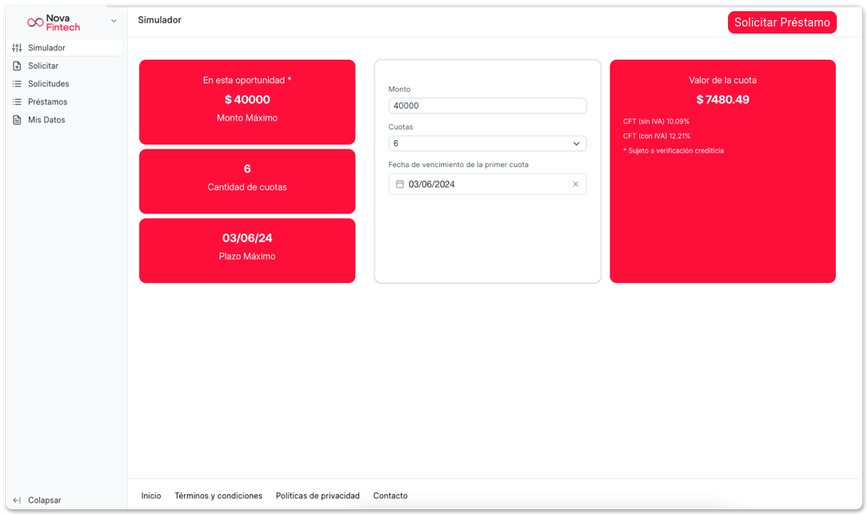This screenshot has height=515, width=868.
Task: Click the Nova Fintech infinity logo icon
Action: pyautogui.click(x=35, y=22)
